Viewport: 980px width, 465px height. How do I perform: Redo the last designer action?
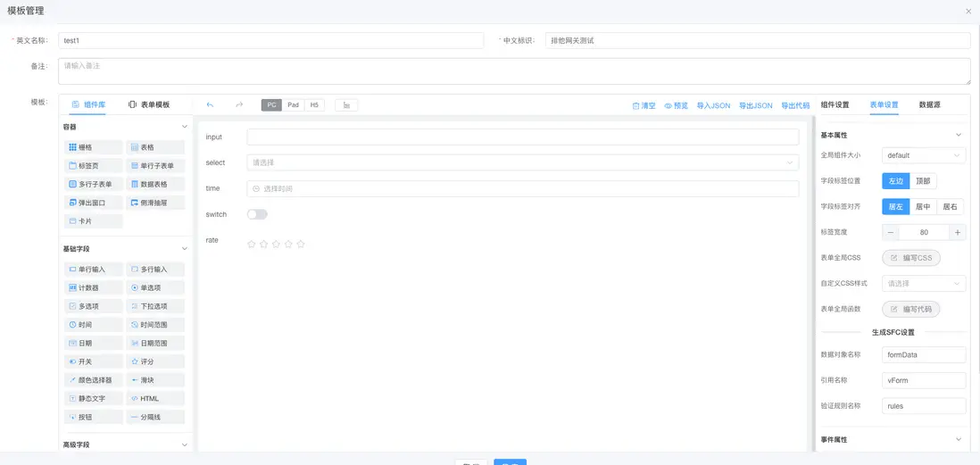pos(239,105)
